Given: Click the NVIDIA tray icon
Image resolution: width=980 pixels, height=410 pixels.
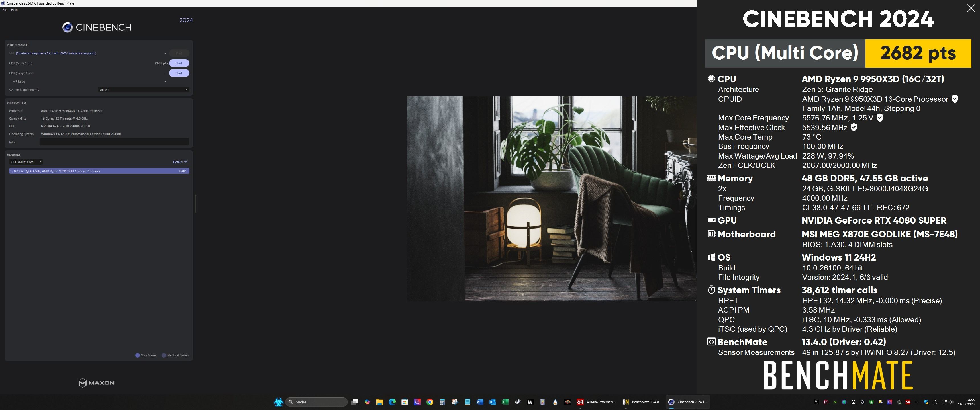Looking at the screenshot, I should click(x=835, y=402).
